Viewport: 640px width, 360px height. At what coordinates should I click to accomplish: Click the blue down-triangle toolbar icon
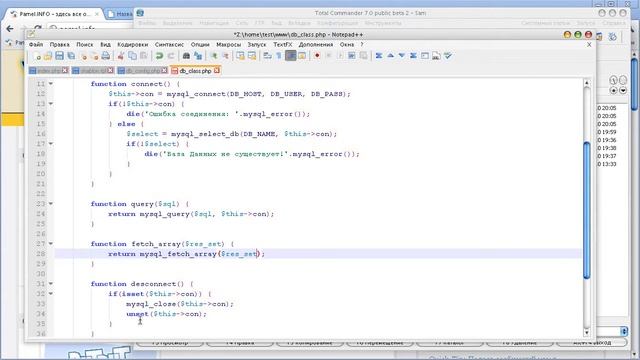[x=402, y=56]
